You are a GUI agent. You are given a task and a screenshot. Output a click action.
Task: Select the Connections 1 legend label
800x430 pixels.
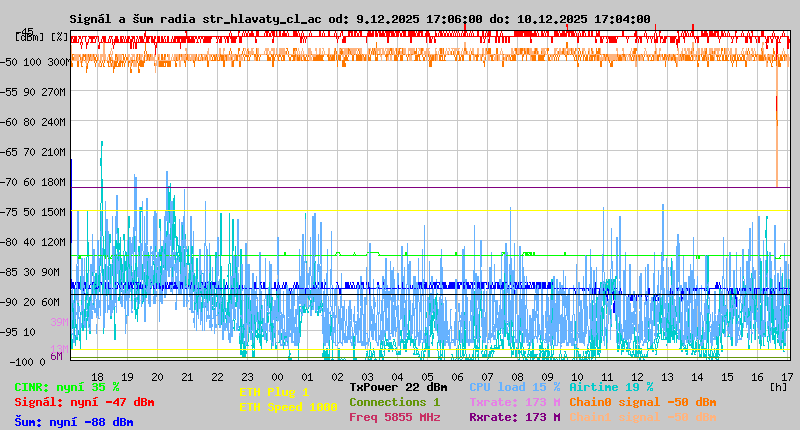(394, 402)
